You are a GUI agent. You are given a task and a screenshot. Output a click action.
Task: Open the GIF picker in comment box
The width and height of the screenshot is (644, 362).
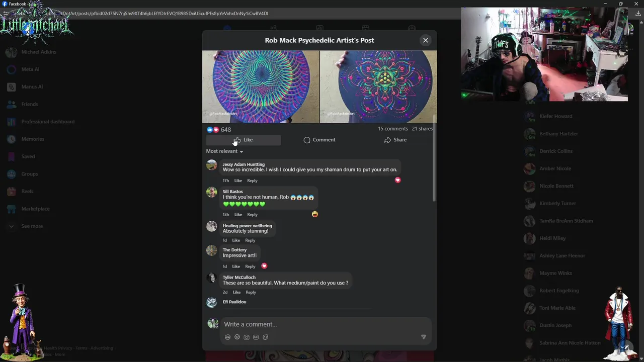tap(256, 337)
